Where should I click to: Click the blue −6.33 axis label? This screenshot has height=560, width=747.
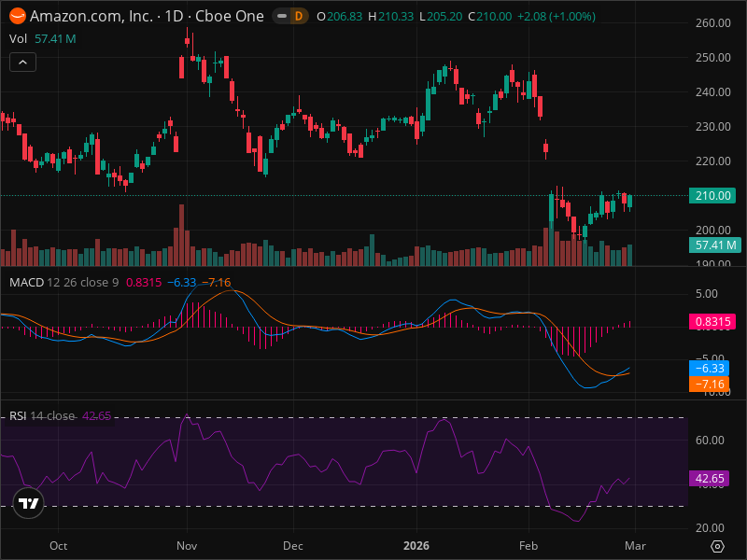click(709, 368)
